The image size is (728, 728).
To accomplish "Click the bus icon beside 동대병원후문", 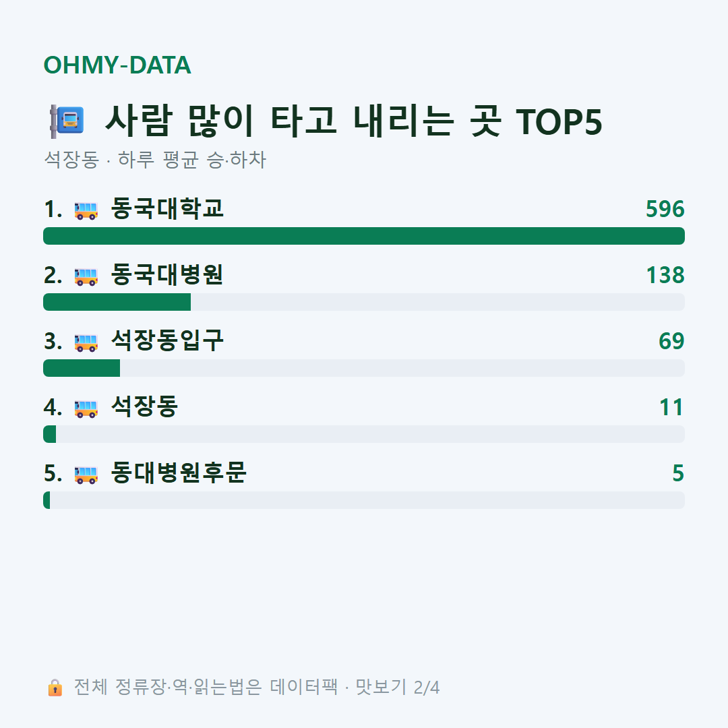I will coord(86,475).
